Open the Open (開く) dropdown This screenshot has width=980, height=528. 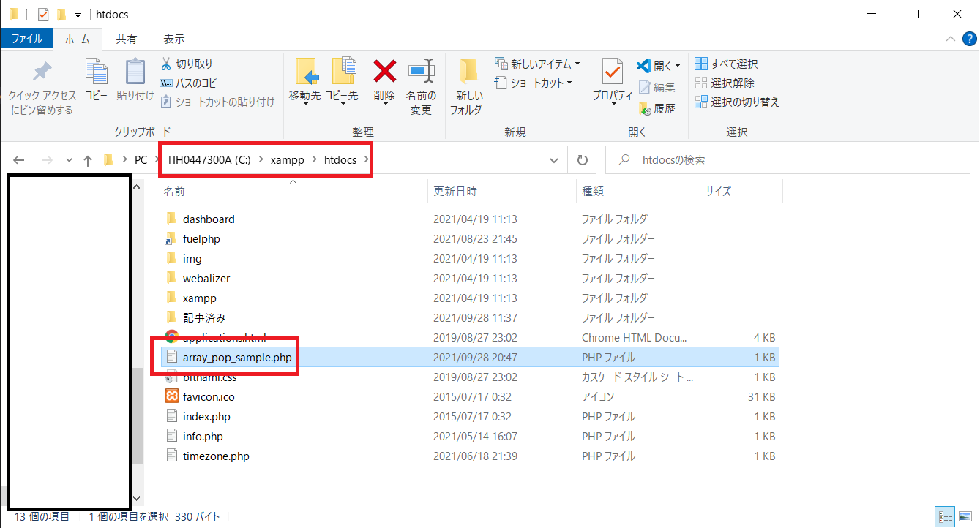(x=659, y=66)
